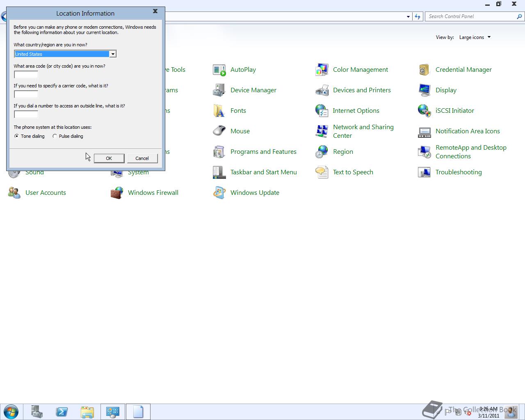The image size is (525, 420).
Task: Click the area code input field
Action: pyautogui.click(x=26, y=75)
